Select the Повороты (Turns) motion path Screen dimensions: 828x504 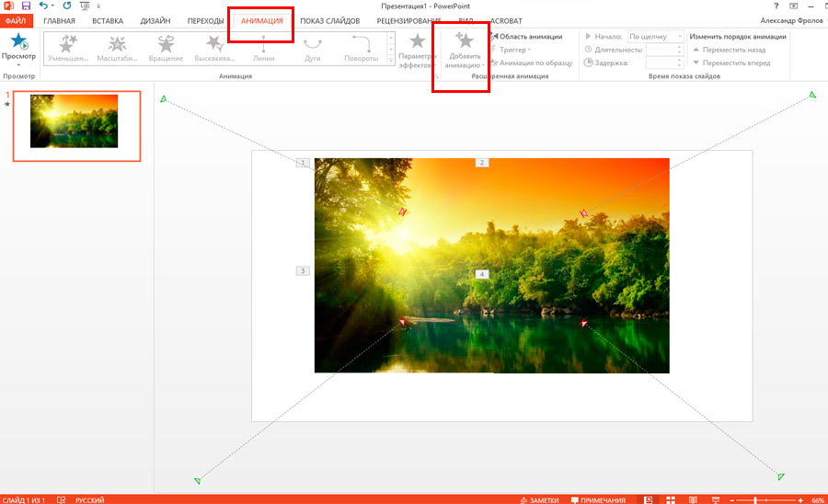pyautogui.click(x=362, y=49)
